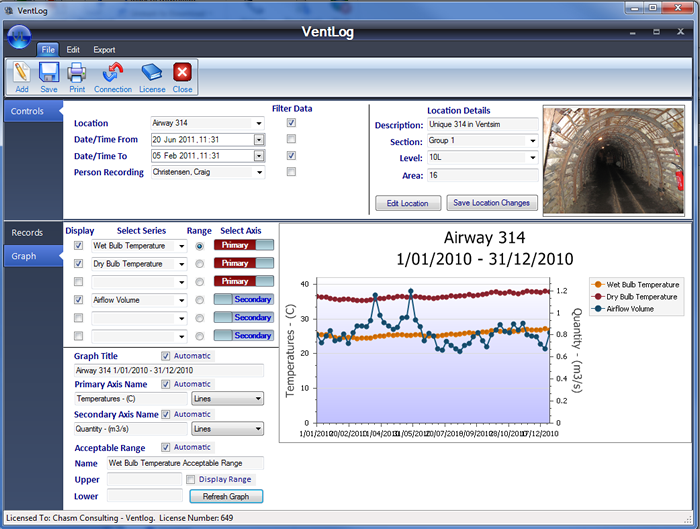This screenshot has height=529, width=700.
Task: Click the Save floppy disk icon
Action: point(49,72)
